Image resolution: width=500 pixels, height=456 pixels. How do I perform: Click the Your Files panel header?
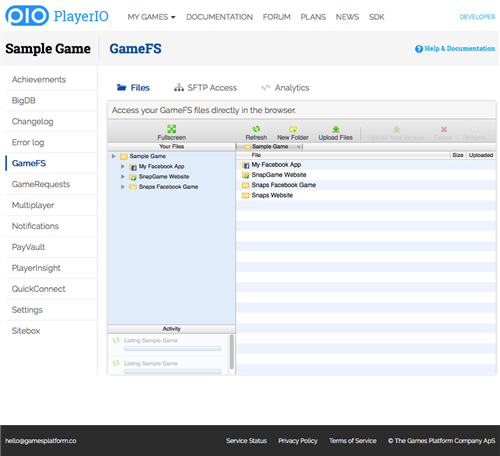[172, 147]
